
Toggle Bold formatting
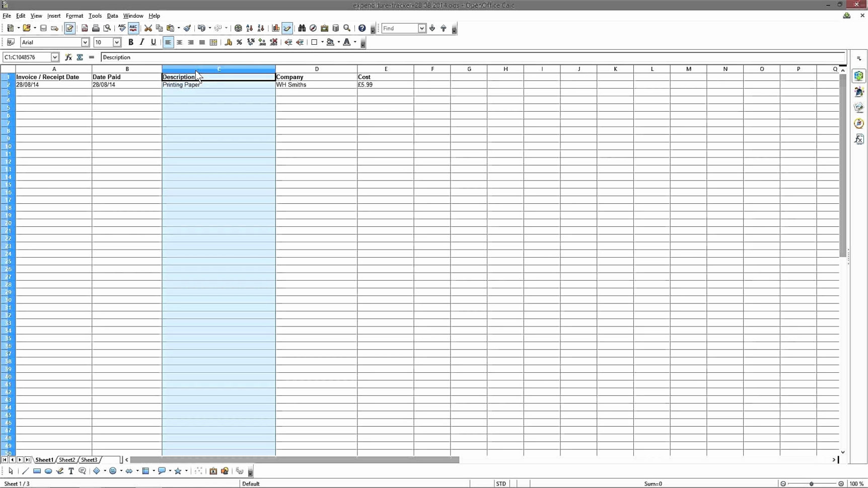coord(130,42)
